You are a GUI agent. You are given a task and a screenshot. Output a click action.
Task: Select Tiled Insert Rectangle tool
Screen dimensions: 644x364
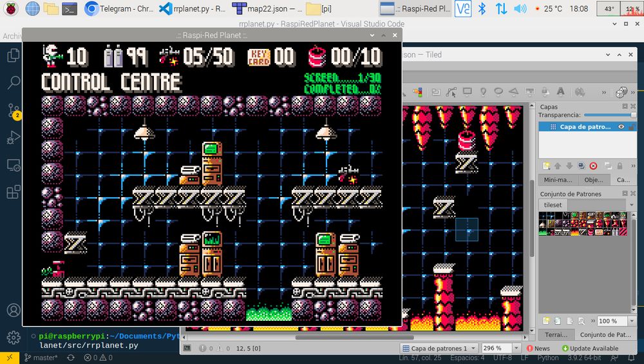467,92
